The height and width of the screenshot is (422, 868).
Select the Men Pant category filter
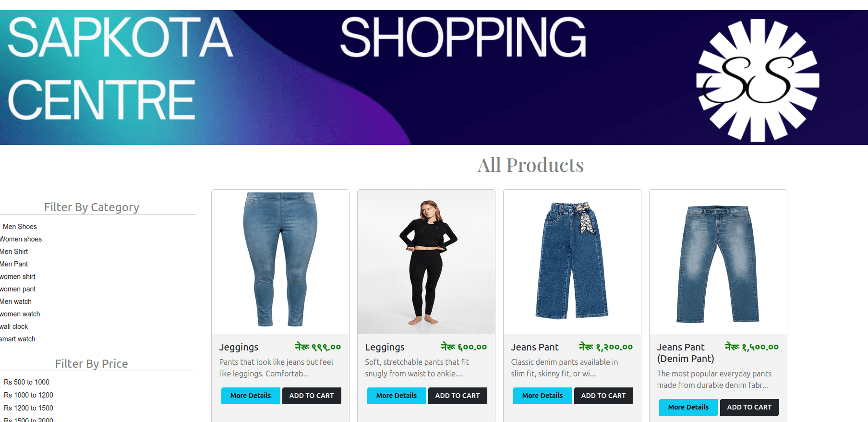(x=14, y=264)
